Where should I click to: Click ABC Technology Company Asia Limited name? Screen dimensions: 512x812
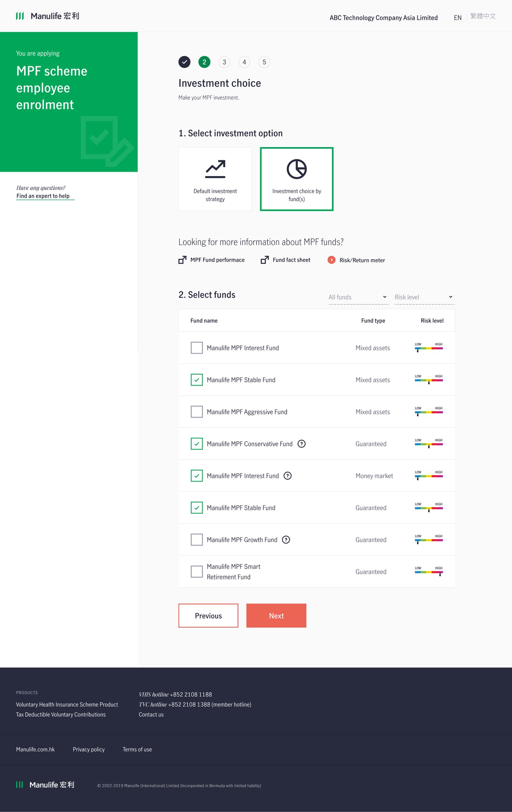click(x=384, y=18)
